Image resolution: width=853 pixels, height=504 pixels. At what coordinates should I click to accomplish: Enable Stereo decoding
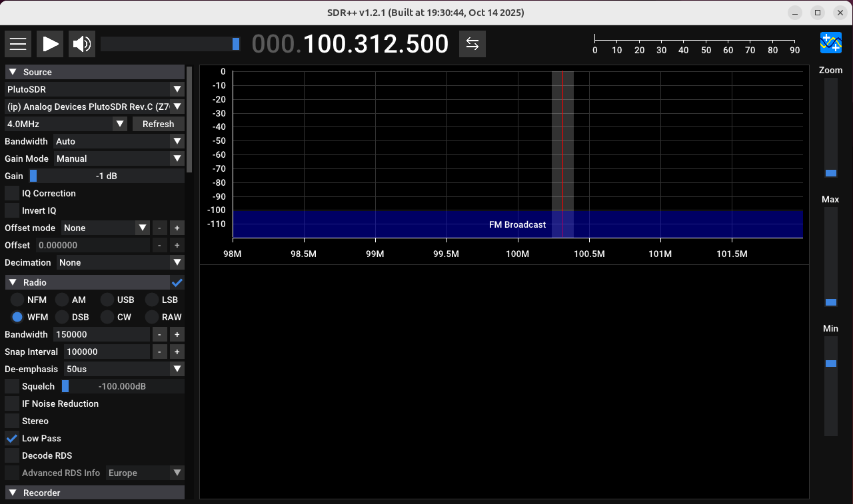11,421
